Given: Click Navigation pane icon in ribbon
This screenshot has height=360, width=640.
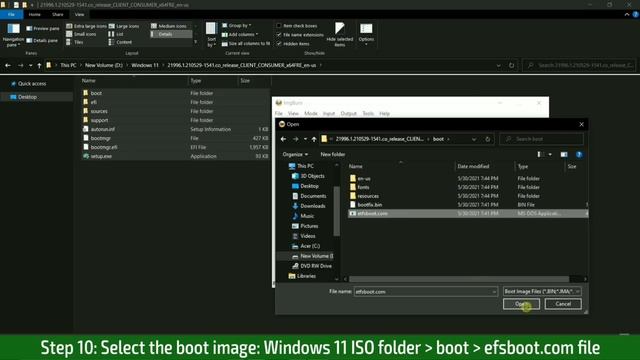Looking at the screenshot, I should pyautogui.click(x=13, y=34).
